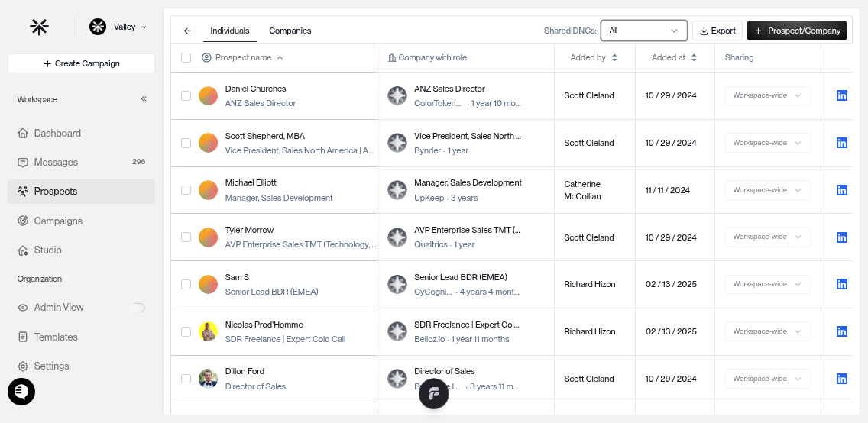868x423 pixels.
Task: Sort by the Added by column arrows
Action: [x=614, y=57]
